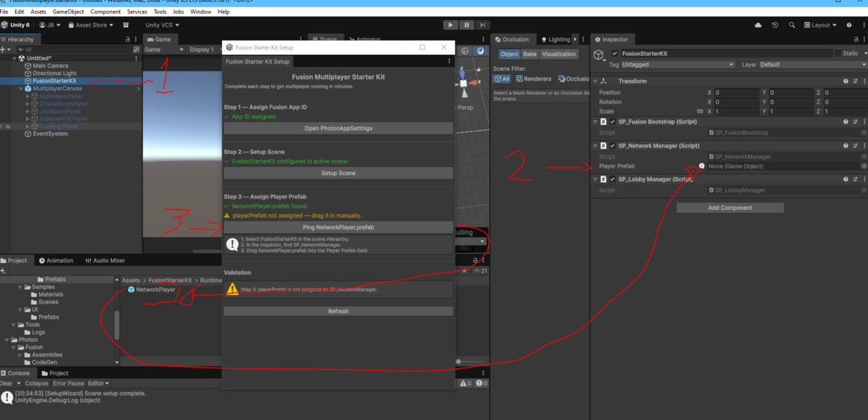Open the console Editor dropdown

(98, 383)
